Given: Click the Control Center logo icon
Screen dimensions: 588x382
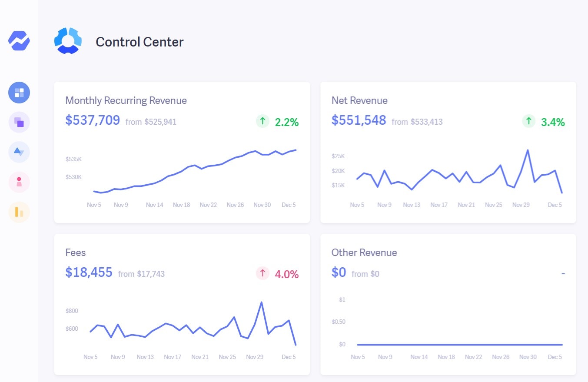Looking at the screenshot, I should (x=68, y=41).
